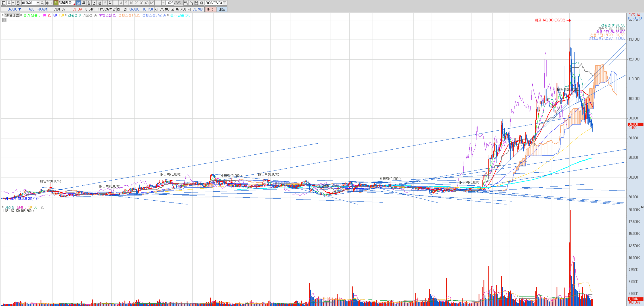Save the chart with floppy disk icon
The width and height of the screenshot is (644, 306).
pos(196,3)
